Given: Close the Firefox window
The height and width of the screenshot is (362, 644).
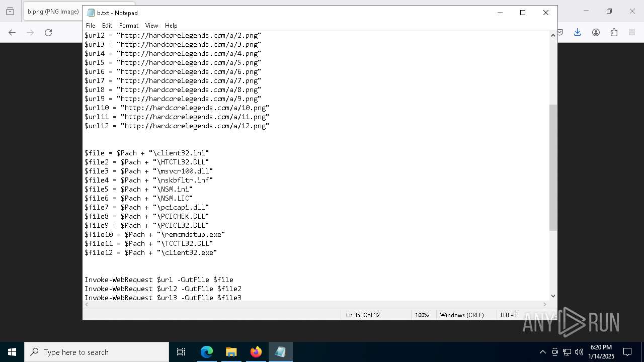Looking at the screenshot, I should 632,11.
